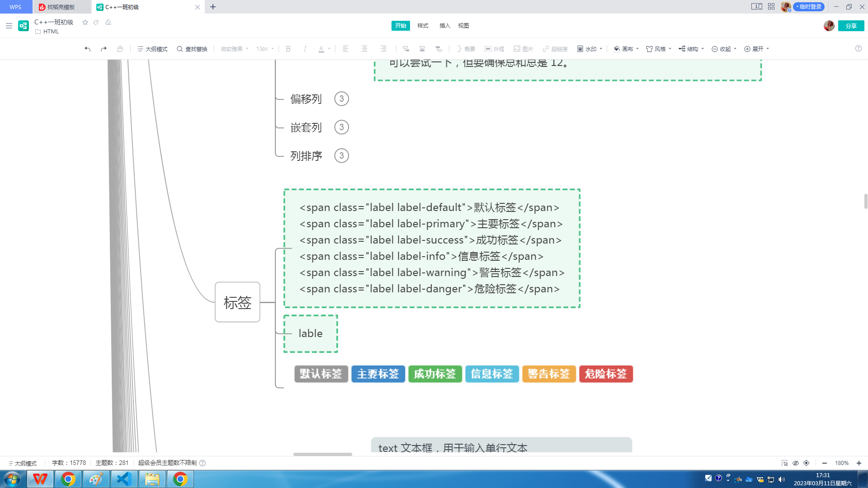Switch to the 样式 ribbon tab
The height and width of the screenshot is (488, 868).
pyautogui.click(x=423, y=26)
